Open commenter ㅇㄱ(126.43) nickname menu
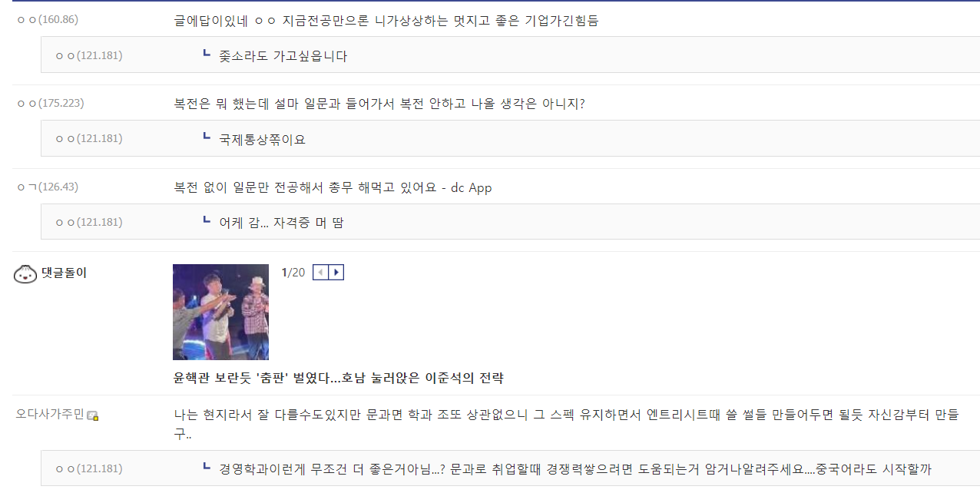980x493 pixels. 48,187
